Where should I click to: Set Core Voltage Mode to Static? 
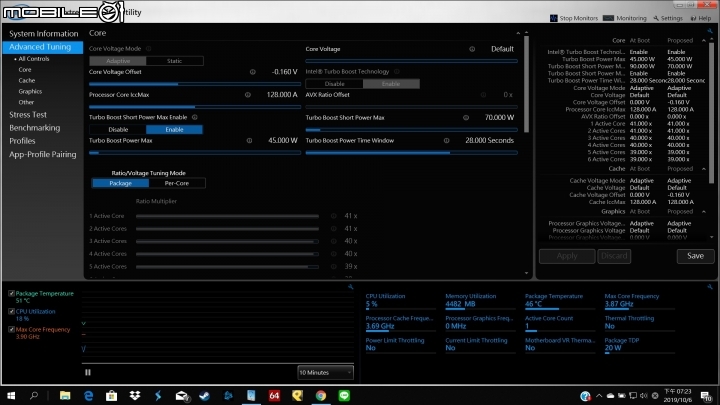174,61
